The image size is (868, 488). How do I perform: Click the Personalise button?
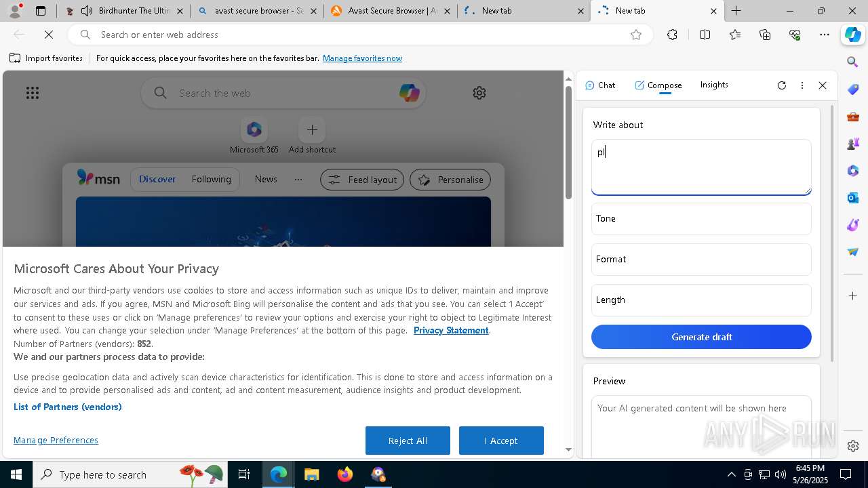pyautogui.click(x=450, y=180)
